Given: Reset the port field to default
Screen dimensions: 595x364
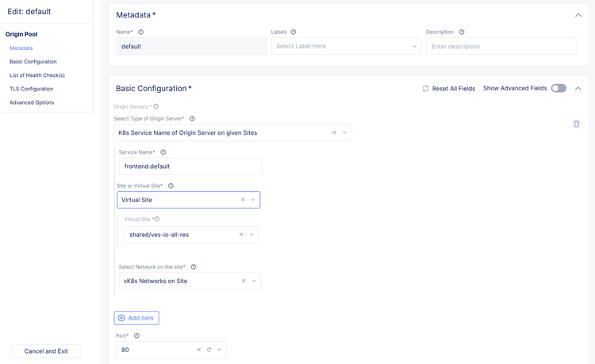Looking at the screenshot, I should 209,350.
